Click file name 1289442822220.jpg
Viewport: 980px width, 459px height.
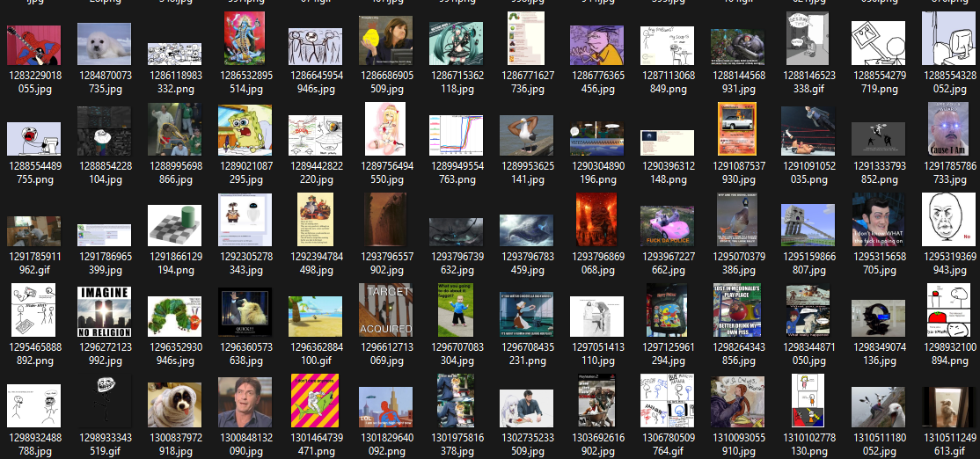click(315, 173)
